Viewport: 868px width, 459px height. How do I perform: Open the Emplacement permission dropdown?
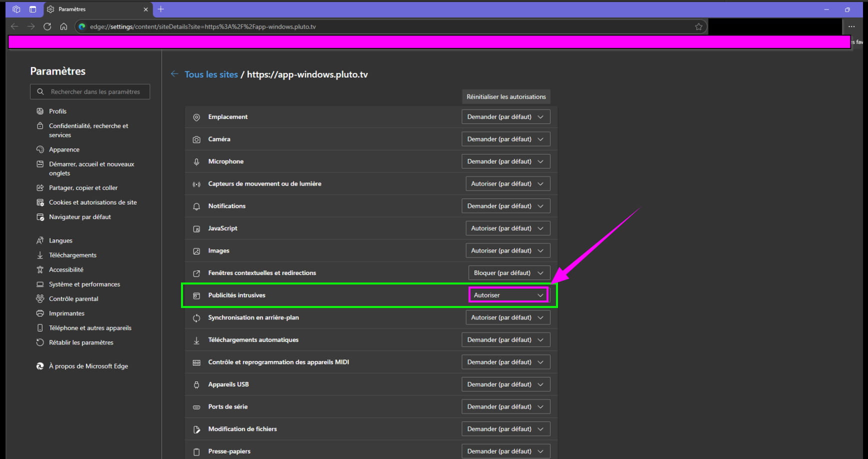coord(505,116)
